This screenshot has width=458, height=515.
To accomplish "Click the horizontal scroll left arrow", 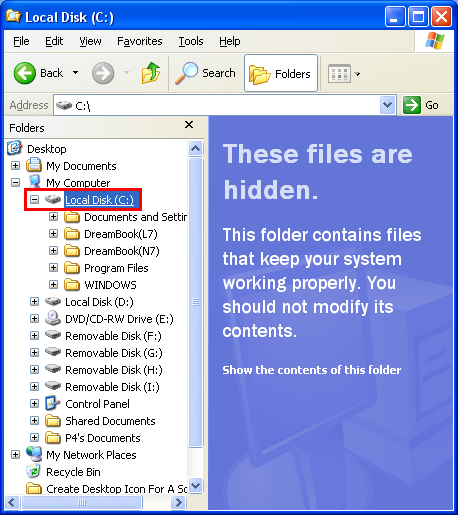I will (x=13, y=502).
